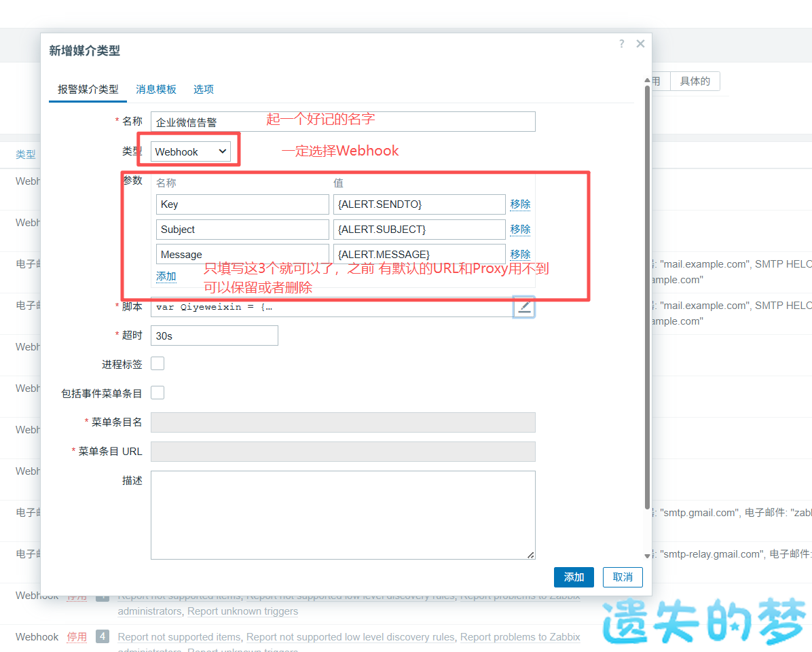812x652 pixels.
Task: Click the 取消 cancel button
Action: 623,577
